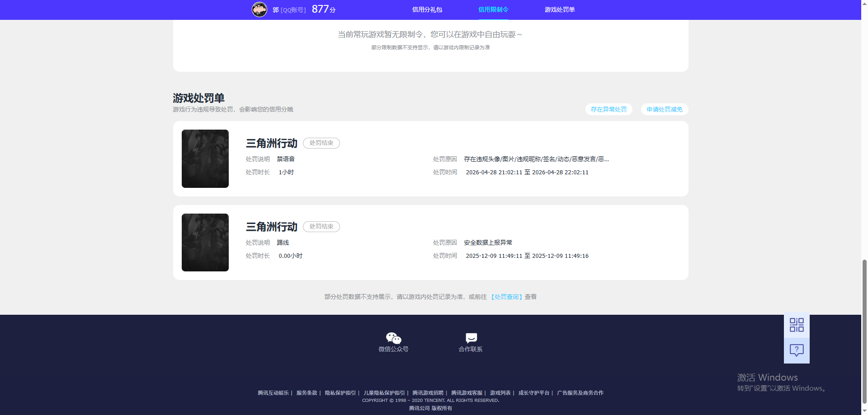
Task: Click the page vertical scrollbar thumb
Action: (864, 331)
